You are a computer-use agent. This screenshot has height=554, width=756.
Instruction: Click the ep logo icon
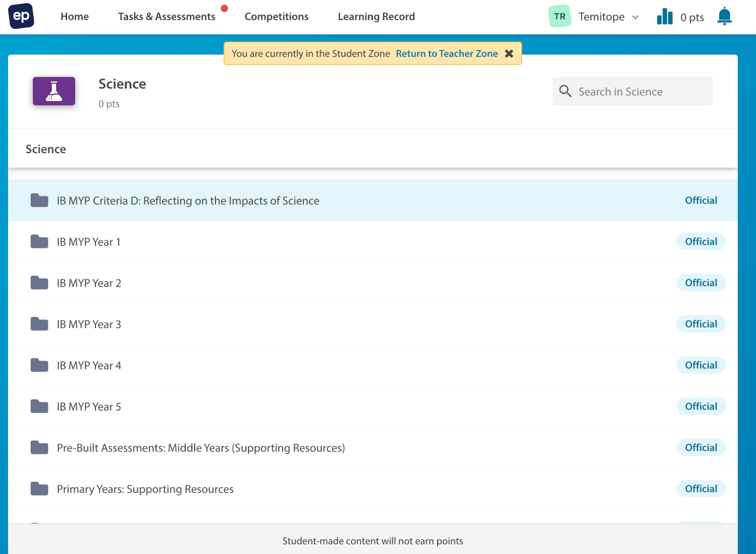[x=21, y=16]
